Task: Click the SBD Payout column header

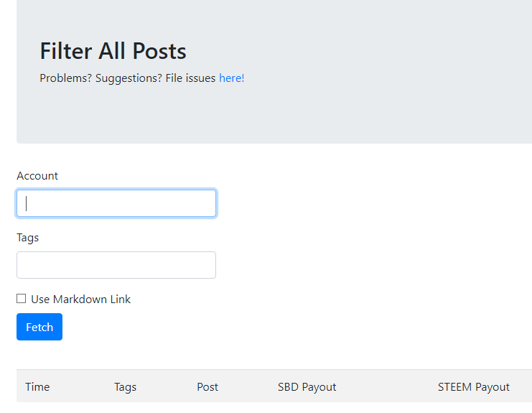Action: [x=307, y=387]
